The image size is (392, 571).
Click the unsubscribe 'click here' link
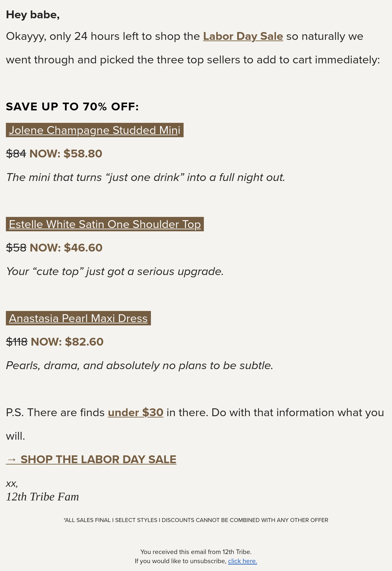coord(242,561)
